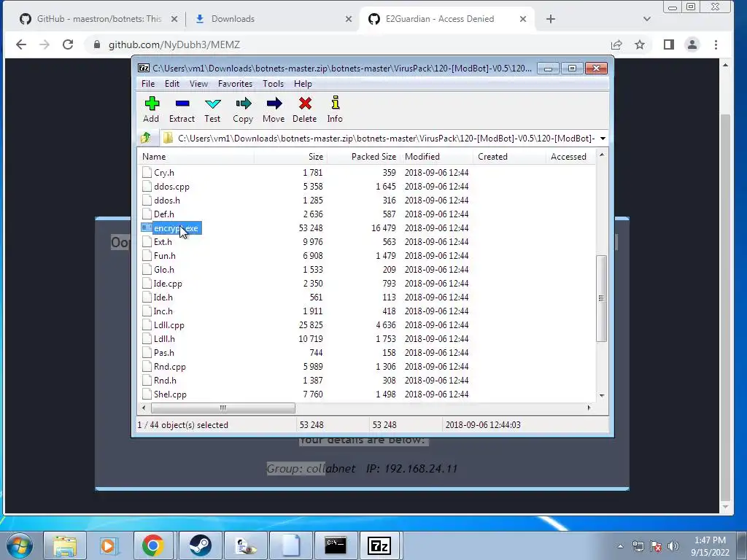
Task: Click the volume icon in system tray
Action: (x=673, y=546)
